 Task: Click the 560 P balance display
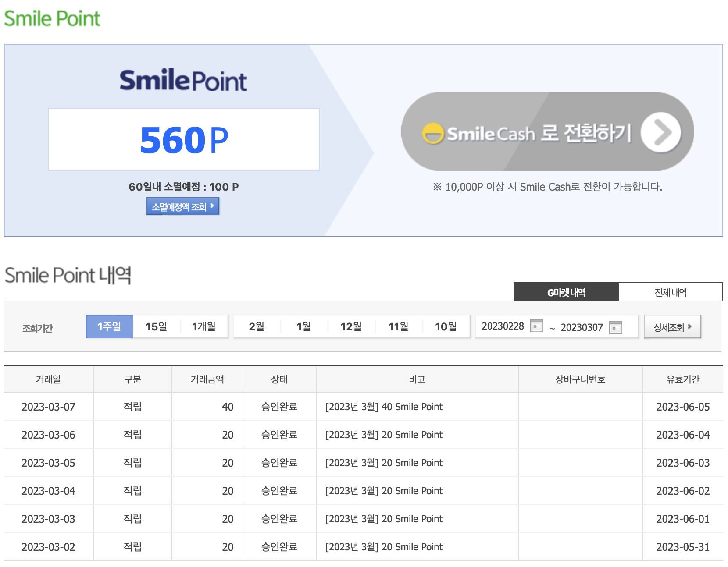pyautogui.click(x=184, y=139)
